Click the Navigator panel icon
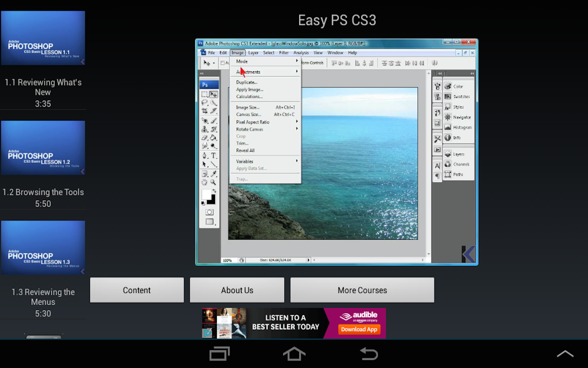This screenshot has height=368, width=588. (x=448, y=117)
